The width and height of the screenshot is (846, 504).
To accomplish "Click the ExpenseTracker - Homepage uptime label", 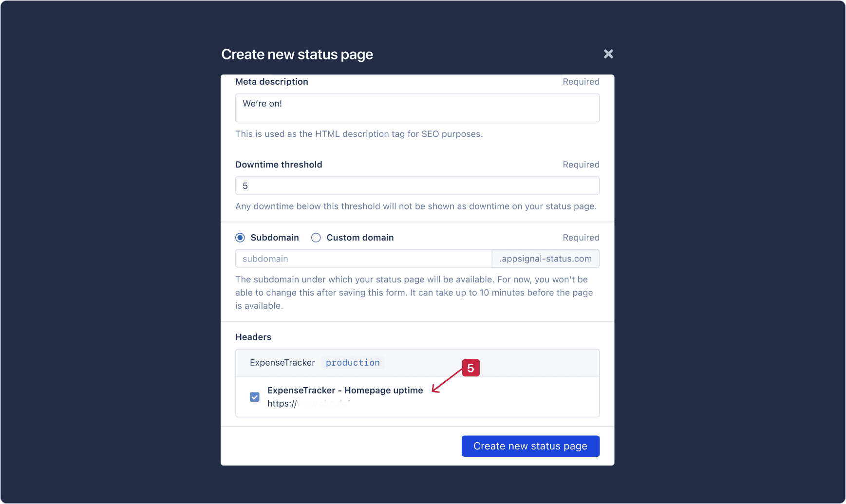I will click(x=345, y=390).
